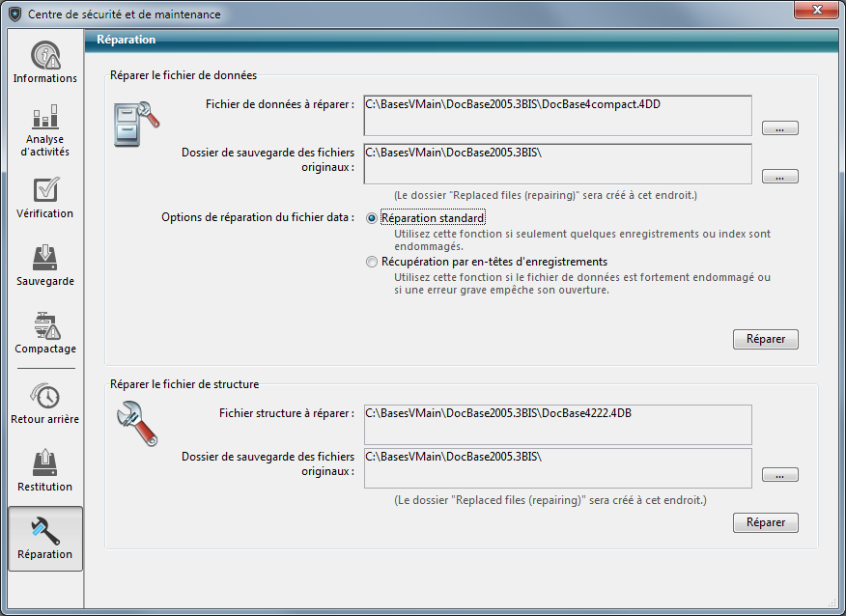Browse backup folder for structure file originals

[x=779, y=475]
